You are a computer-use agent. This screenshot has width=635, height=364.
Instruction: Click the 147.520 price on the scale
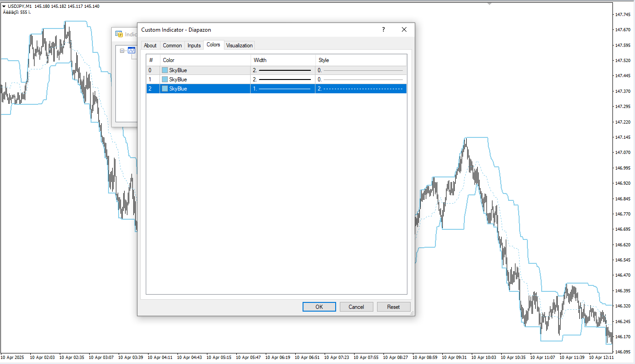pos(623,61)
